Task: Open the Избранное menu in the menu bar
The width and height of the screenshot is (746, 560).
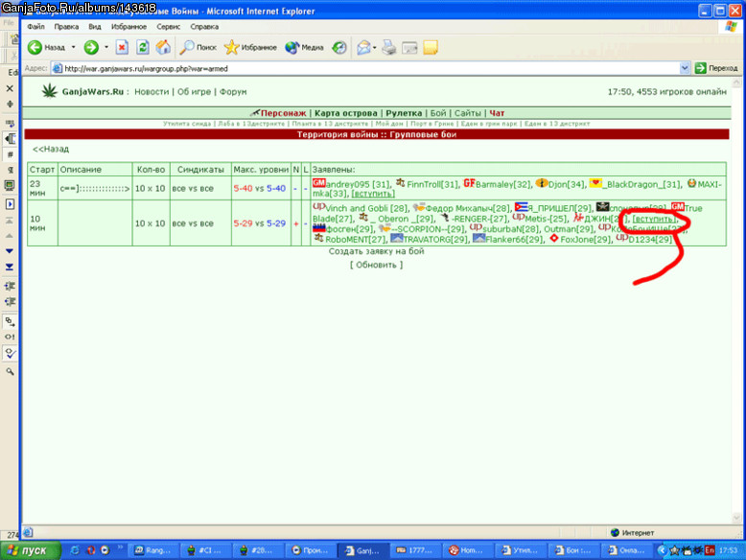Action: click(128, 27)
